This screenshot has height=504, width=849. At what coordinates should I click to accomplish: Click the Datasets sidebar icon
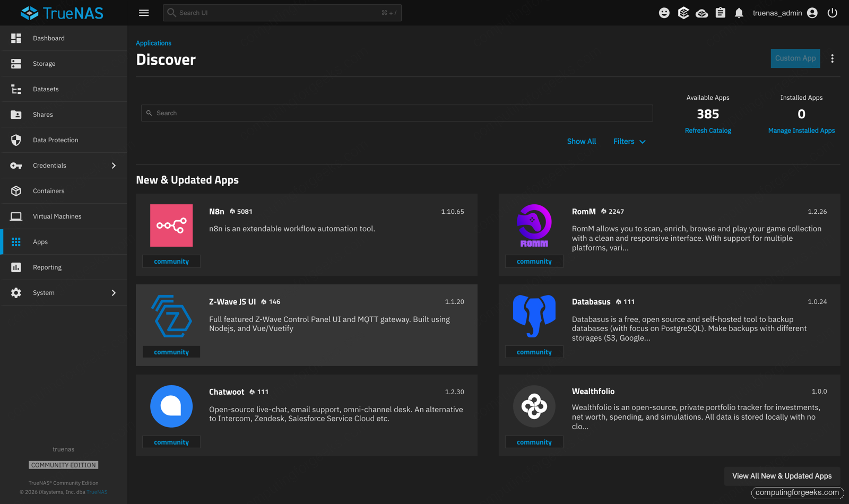pyautogui.click(x=16, y=89)
